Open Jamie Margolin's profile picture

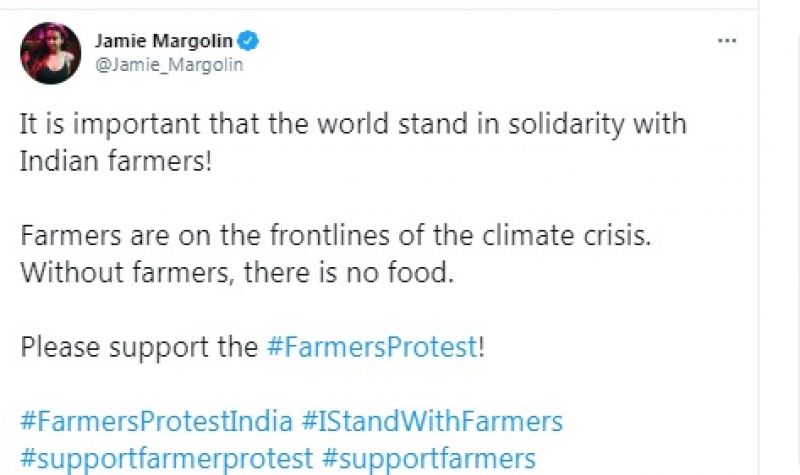(50, 54)
